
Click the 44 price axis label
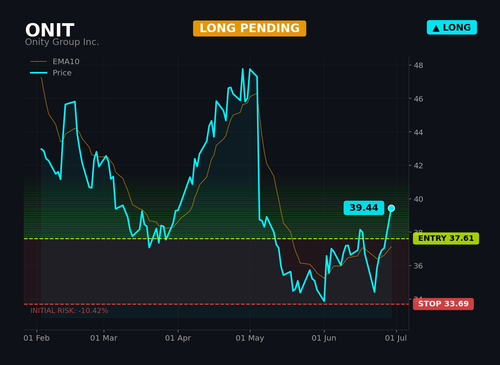point(418,132)
